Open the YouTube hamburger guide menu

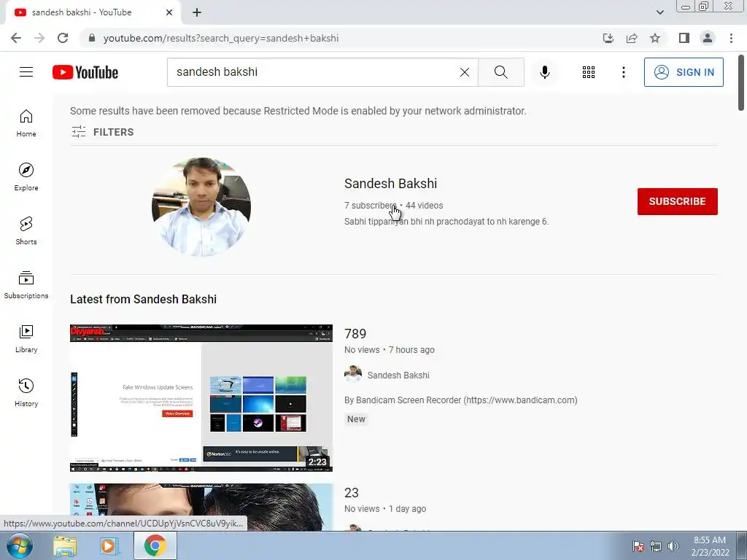click(26, 72)
